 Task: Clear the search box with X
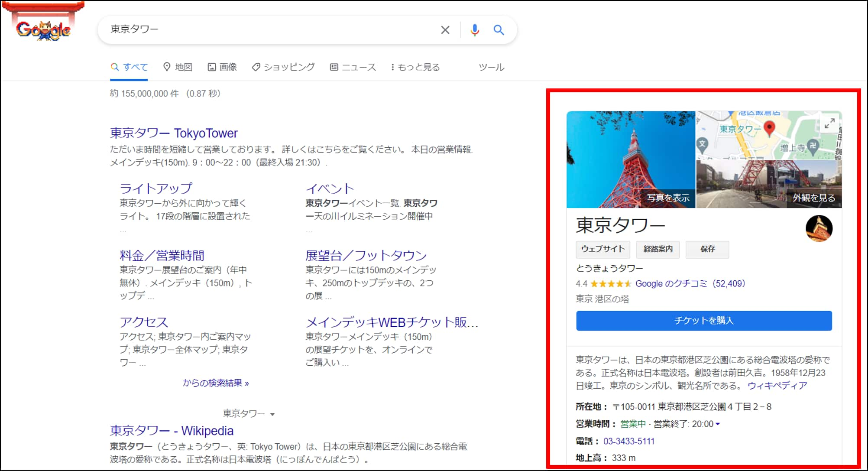coord(445,30)
